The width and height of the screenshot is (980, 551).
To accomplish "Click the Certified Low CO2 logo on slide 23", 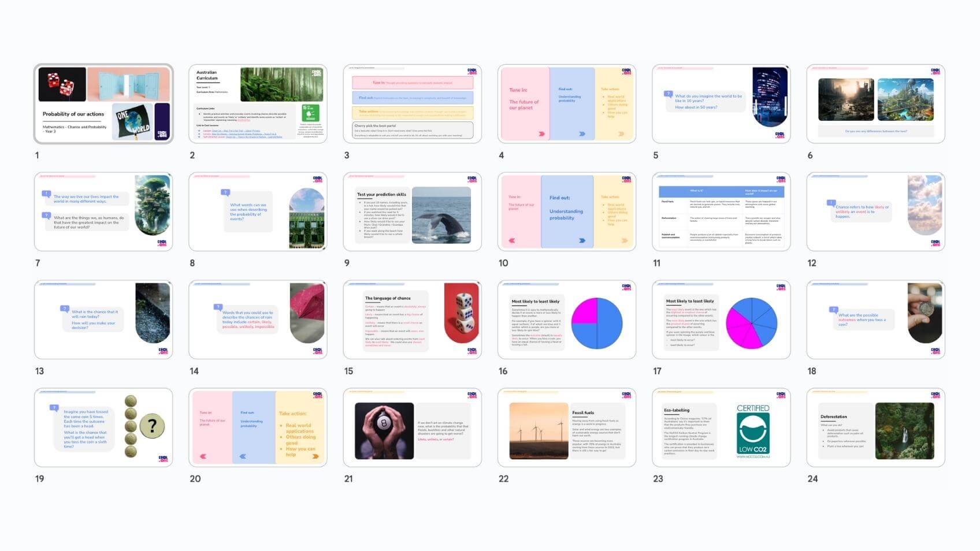I will tap(753, 431).
